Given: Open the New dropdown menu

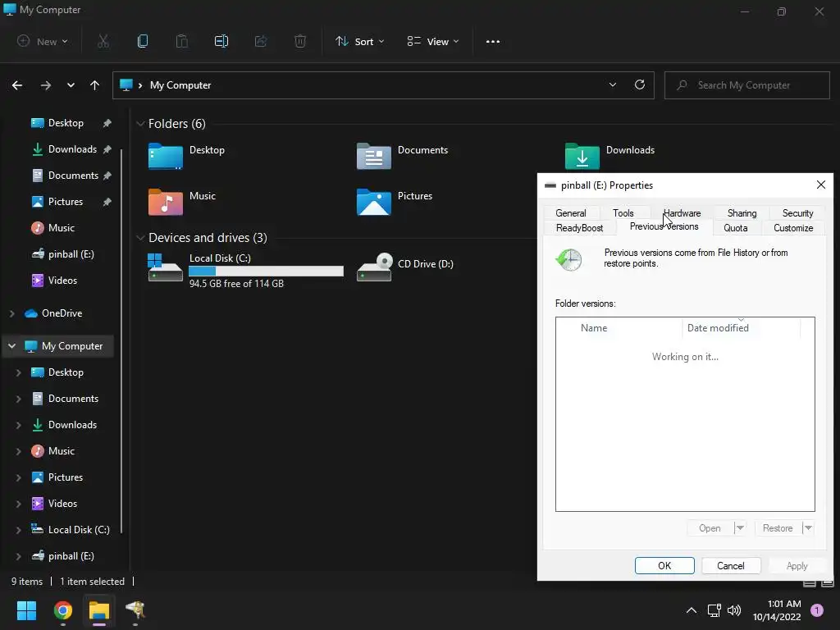Looking at the screenshot, I should 43,41.
